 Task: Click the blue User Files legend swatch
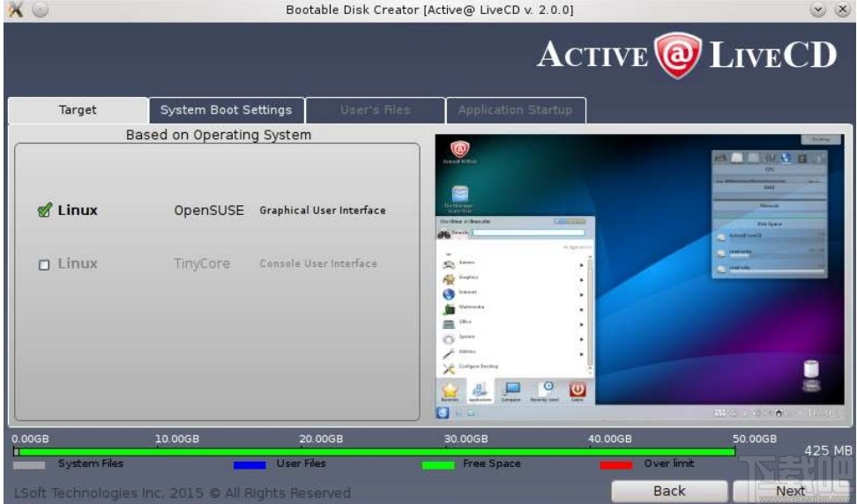click(250, 465)
